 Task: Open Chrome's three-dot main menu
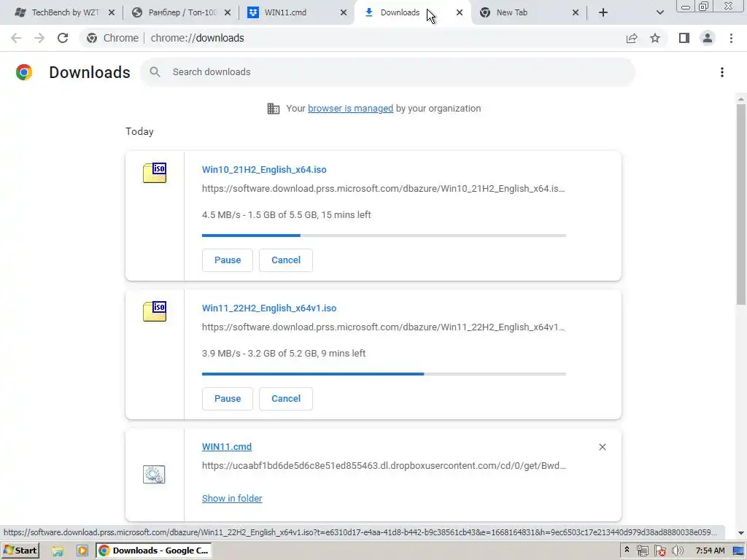coord(731,38)
